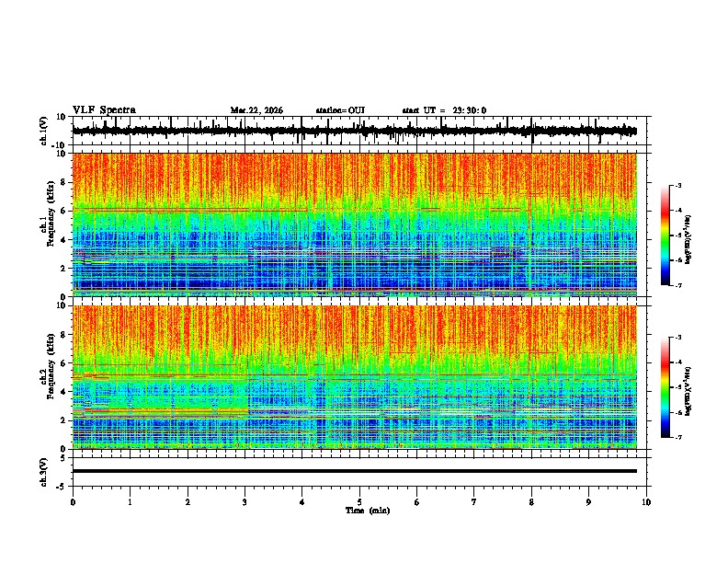Image resolution: width=728 pixels, height=563 pixels.
Task: Click the "2" kHz tick on ch.2 spectrogram
Action: click(x=64, y=420)
